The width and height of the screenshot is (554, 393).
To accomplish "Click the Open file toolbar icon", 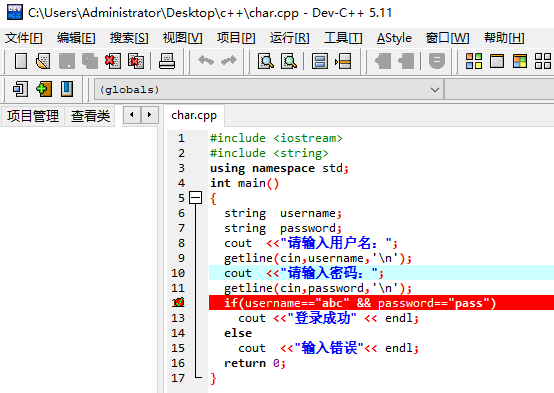I will pos(43,61).
